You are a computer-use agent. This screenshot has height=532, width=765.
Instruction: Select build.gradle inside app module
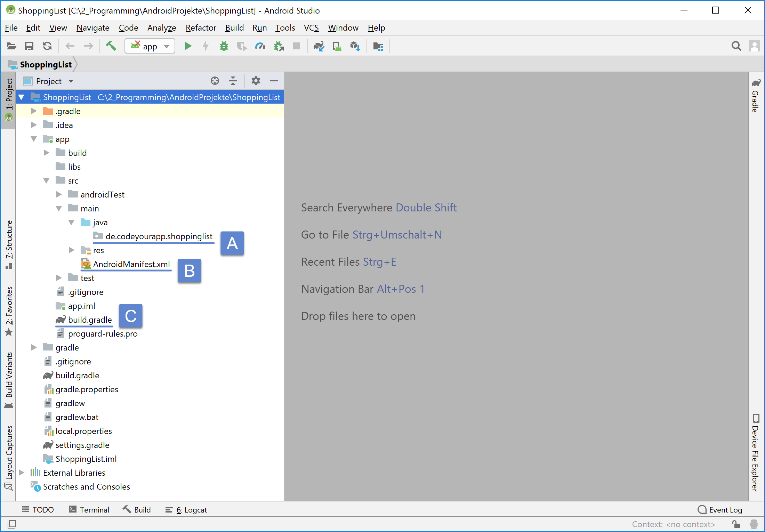click(x=90, y=320)
